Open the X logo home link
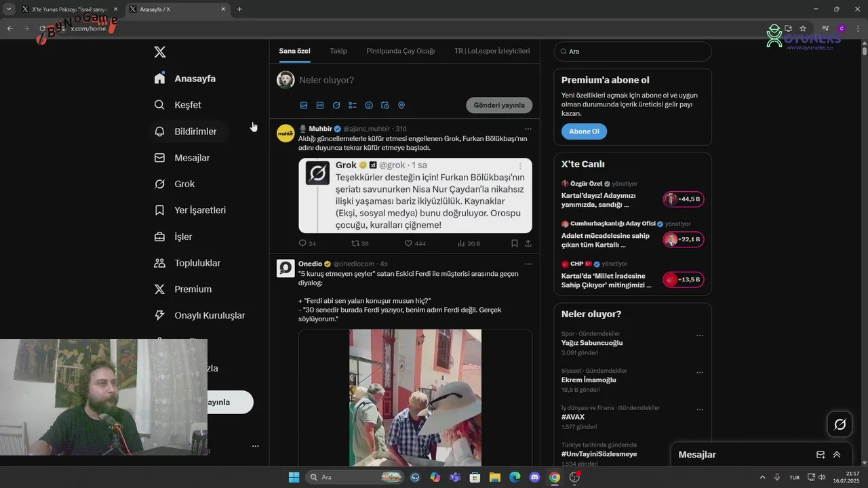Screen dimensions: 868x488 tap(160, 52)
